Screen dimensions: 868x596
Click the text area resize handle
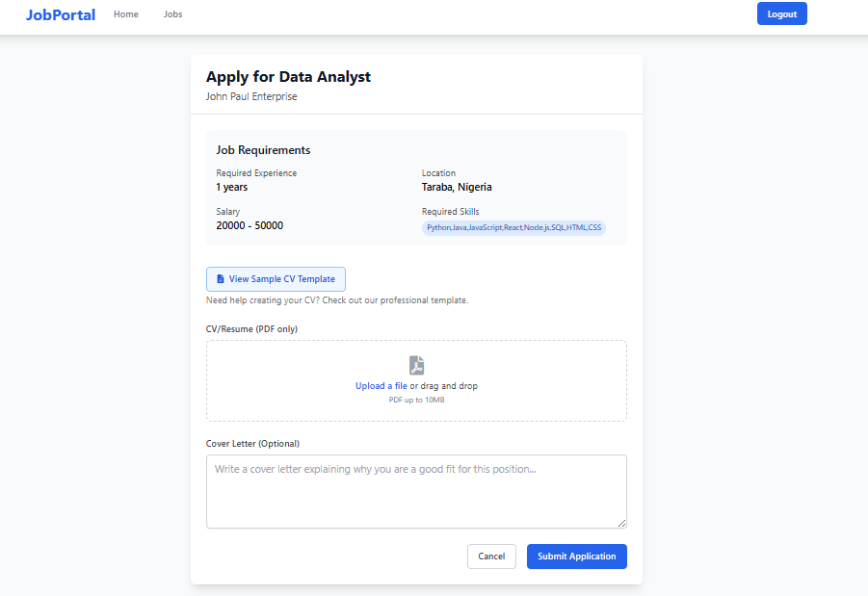tap(621, 523)
